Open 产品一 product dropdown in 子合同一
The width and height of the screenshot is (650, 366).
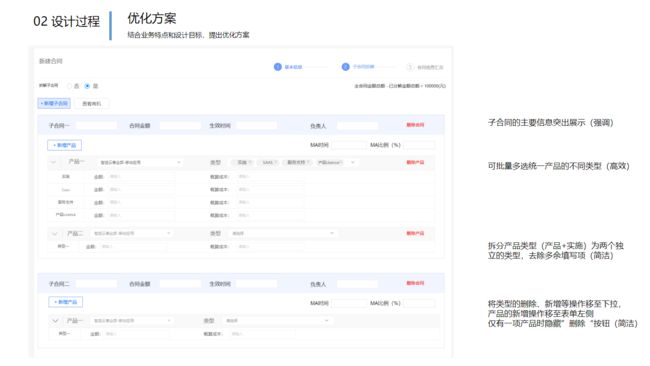click(139, 162)
